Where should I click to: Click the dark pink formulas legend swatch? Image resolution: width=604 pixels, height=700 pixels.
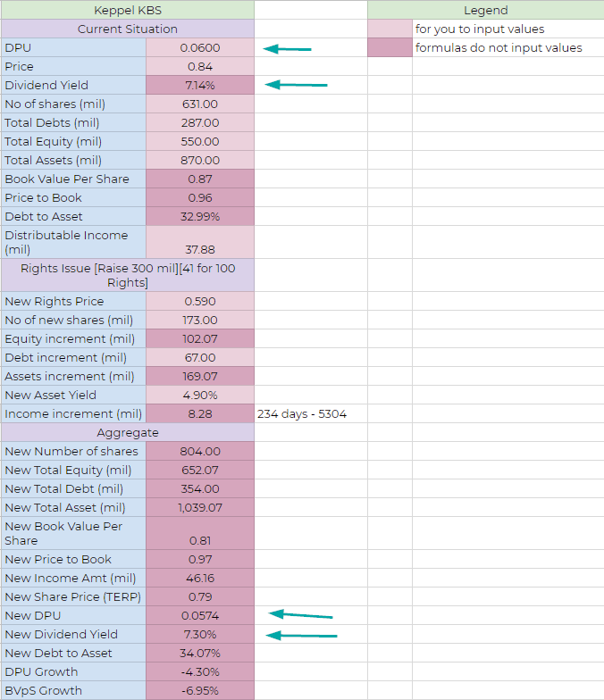(390, 48)
